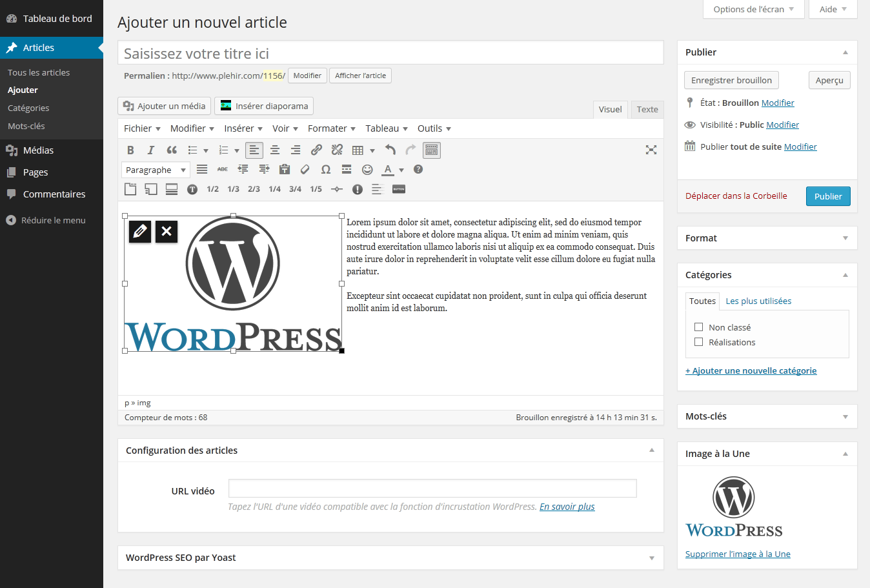The height and width of the screenshot is (588, 870).
Task: Open the table insert tool
Action: [358, 150]
